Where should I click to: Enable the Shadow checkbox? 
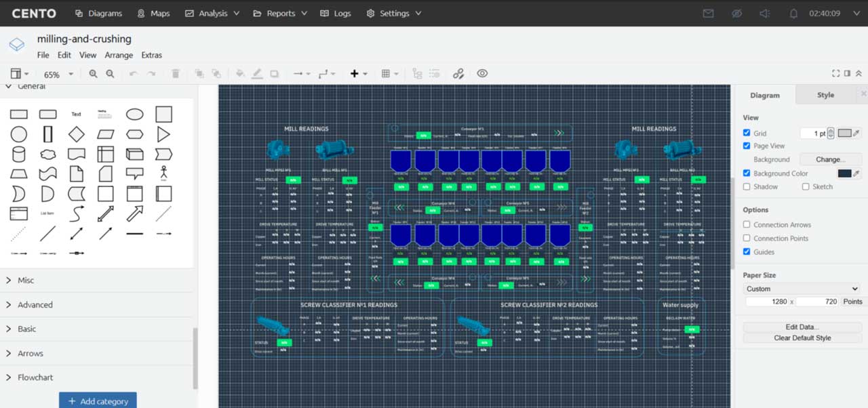pyautogui.click(x=747, y=186)
